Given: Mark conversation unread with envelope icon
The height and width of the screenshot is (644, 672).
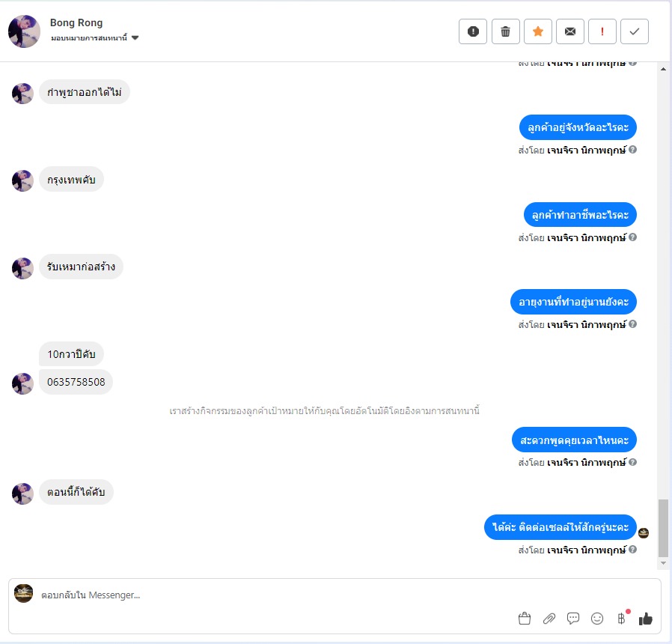Looking at the screenshot, I should click(x=570, y=31).
